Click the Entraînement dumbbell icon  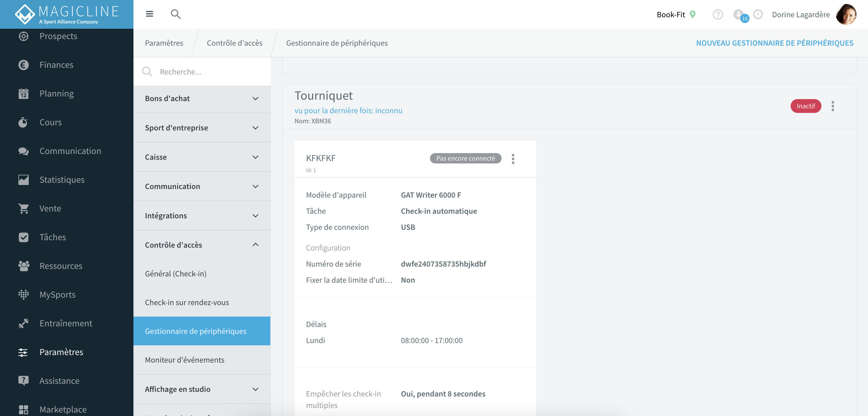click(23, 323)
